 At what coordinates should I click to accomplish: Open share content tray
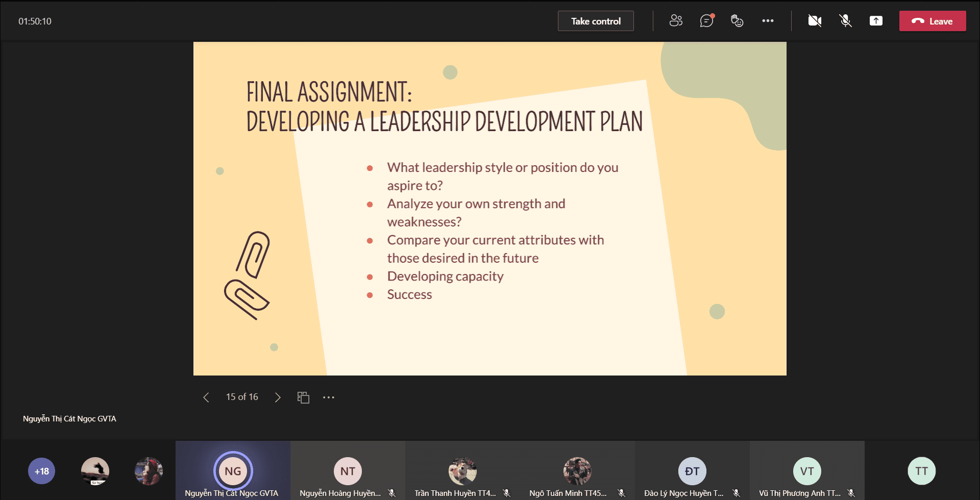(x=876, y=21)
